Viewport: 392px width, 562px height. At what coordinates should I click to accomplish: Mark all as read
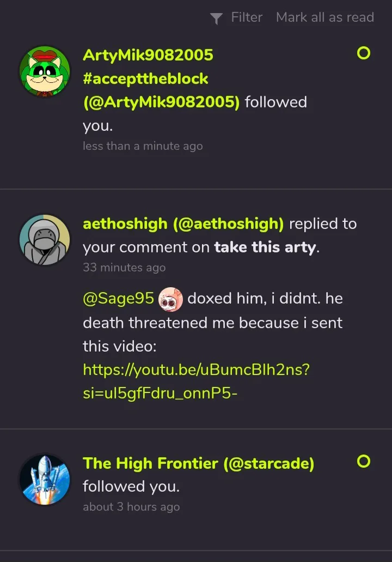tap(324, 17)
